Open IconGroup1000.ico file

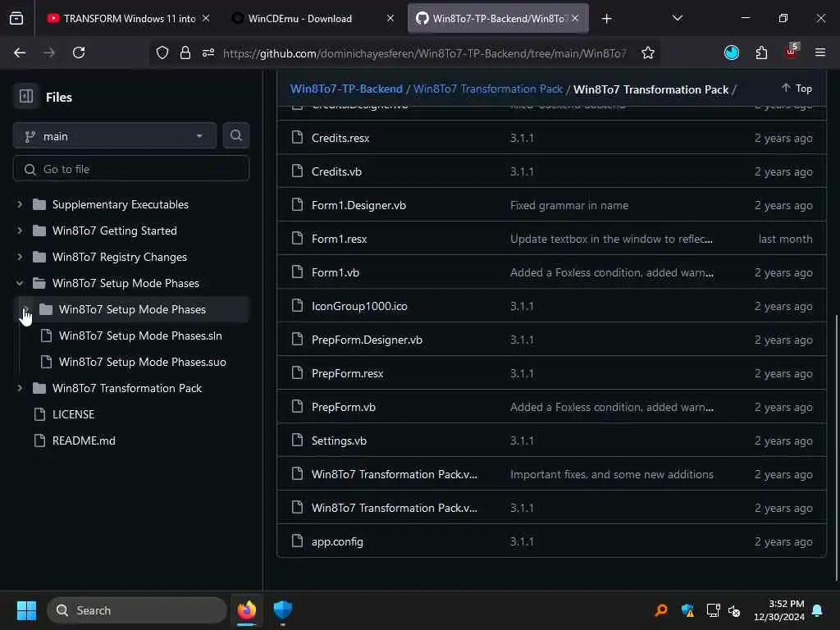coord(359,306)
